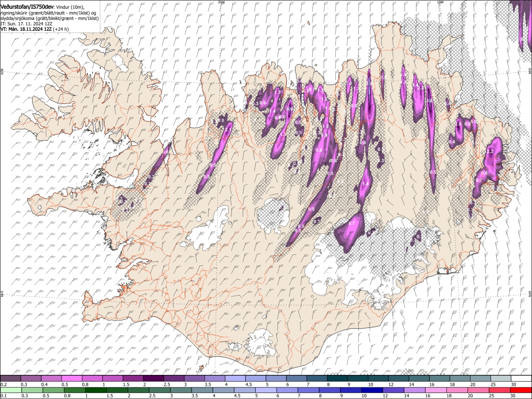Select bright pink top-row swatch starting at 0.5
Screen dimensions: 532x399
click(x=71, y=378)
